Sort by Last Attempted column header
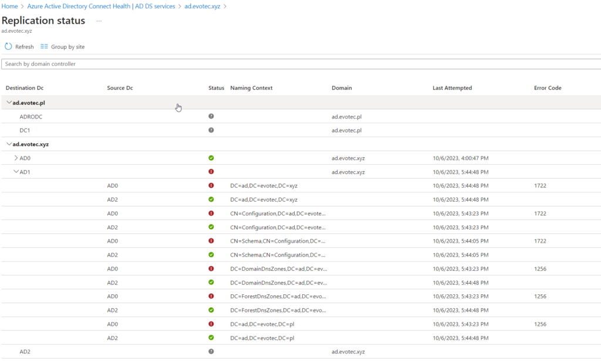The height and width of the screenshot is (364, 601). (452, 88)
